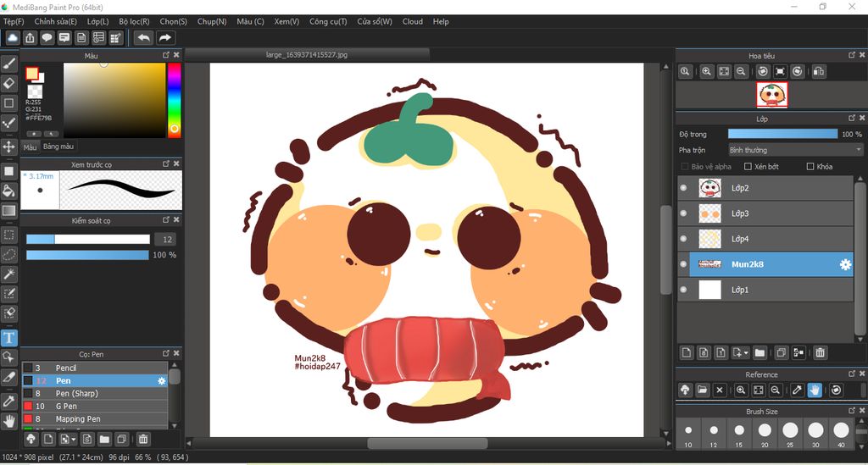
Task: Add a new layer in the layer panel
Action: [687, 352]
